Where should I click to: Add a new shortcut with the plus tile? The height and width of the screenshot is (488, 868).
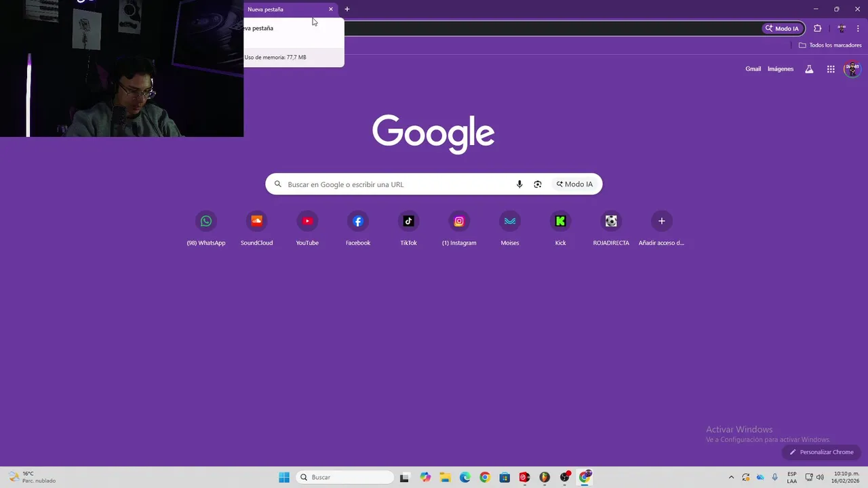(x=662, y=229)
